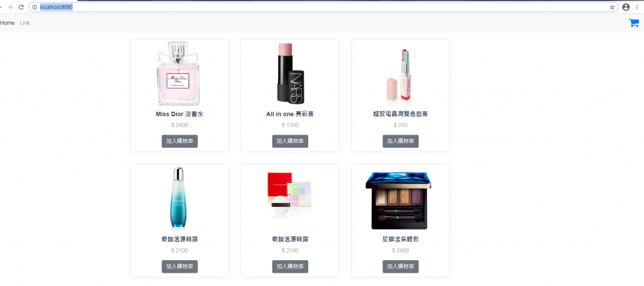
Task: Add Miss Dior perfume to cart
Action: (179, 141)
